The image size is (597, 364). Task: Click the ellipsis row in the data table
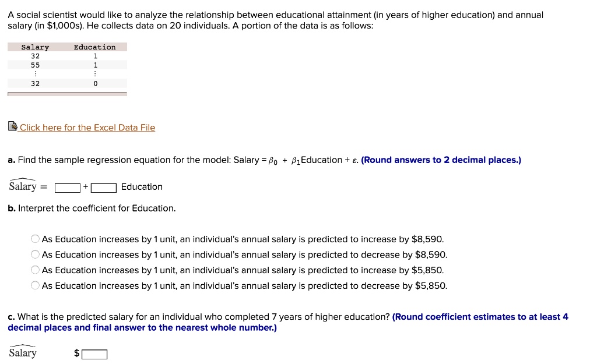(x=36, y=74)
